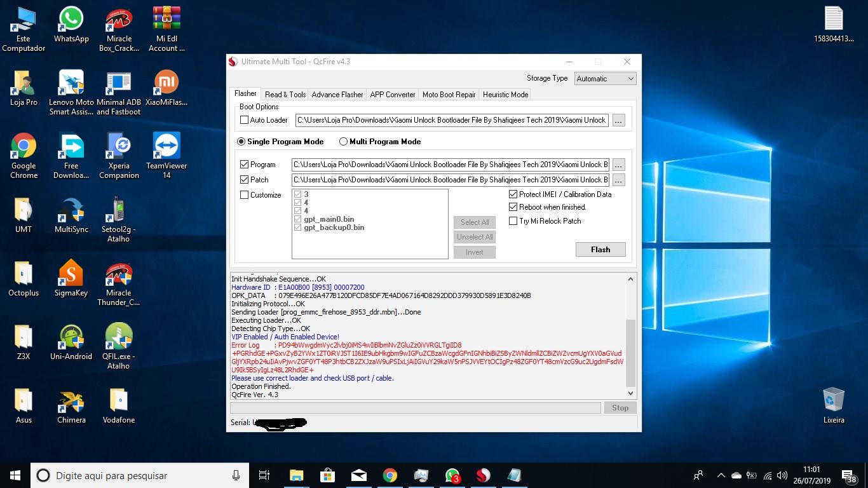Click the Unselect All button
The image size is (868, 488).
pos(475,236)
